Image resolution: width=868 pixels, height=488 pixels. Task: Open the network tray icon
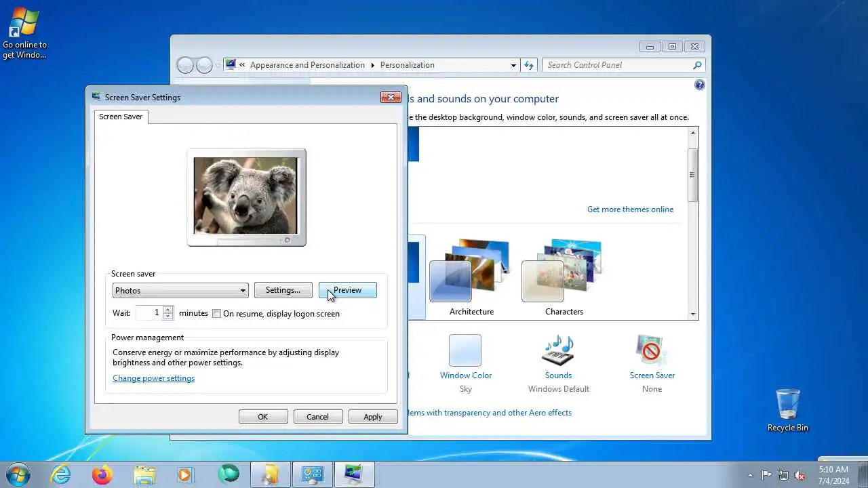tap(783, 475)
